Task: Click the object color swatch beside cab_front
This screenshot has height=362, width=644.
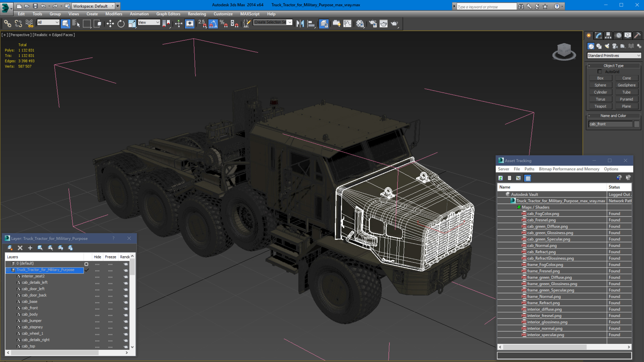Action: pos(636,124)
